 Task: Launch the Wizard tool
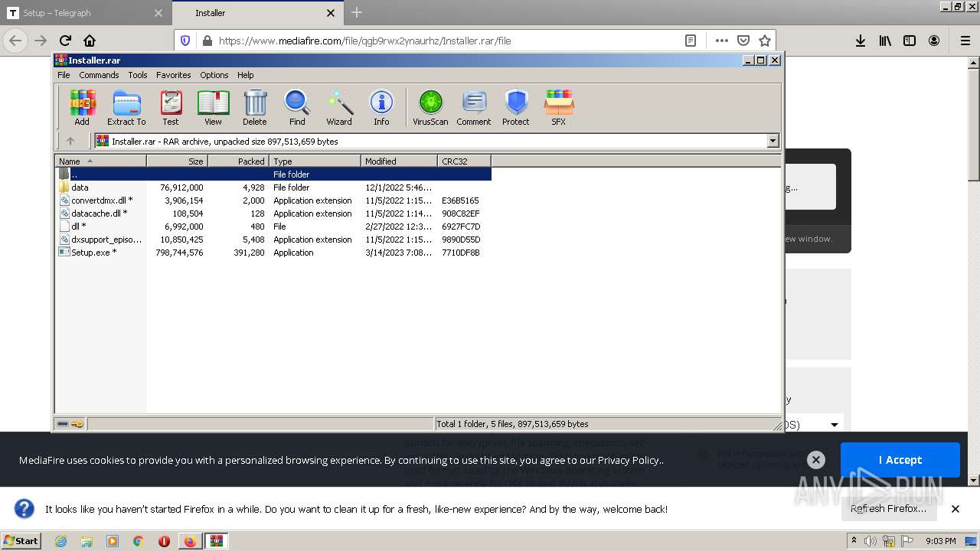point(339,107)
